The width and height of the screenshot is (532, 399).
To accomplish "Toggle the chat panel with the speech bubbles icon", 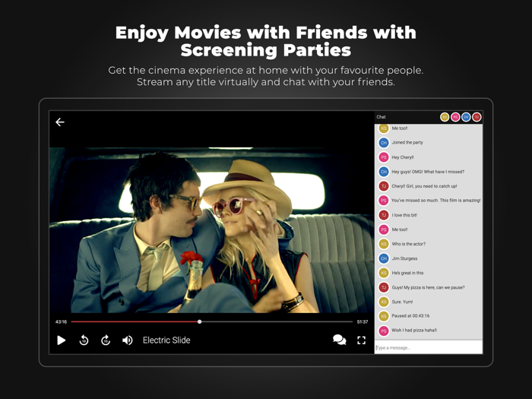I will click(x=339, y=340).
